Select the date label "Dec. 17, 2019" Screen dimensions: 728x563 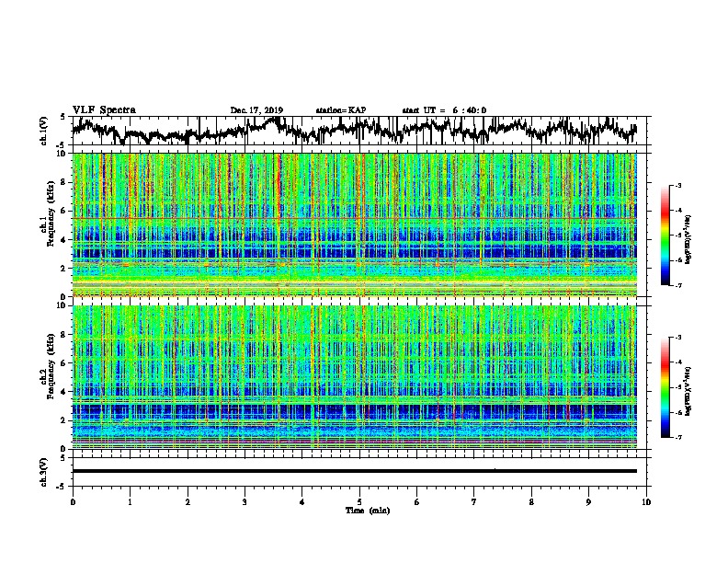coord(256,110)
